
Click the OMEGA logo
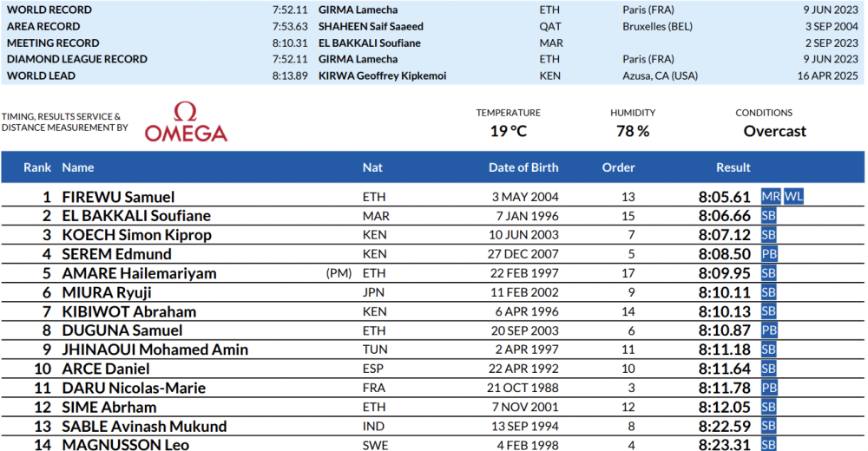(x=186, y=121)
